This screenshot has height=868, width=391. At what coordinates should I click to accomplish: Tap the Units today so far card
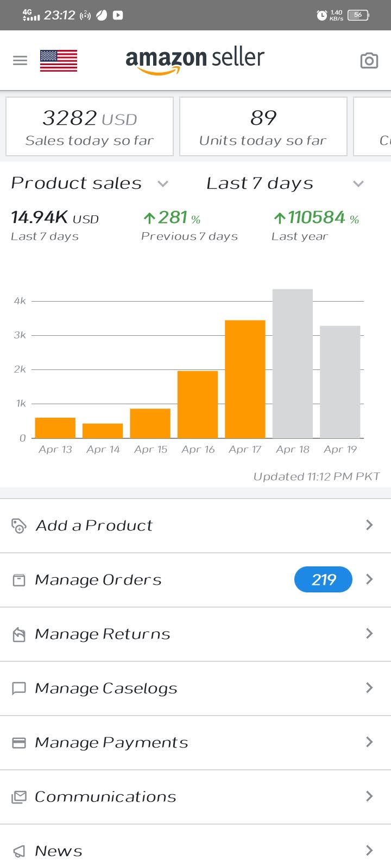(263, 126)
